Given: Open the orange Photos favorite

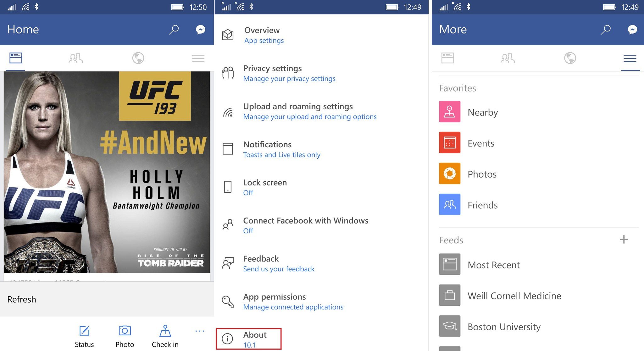Looking at the screenshot, I should click(450, 173).
